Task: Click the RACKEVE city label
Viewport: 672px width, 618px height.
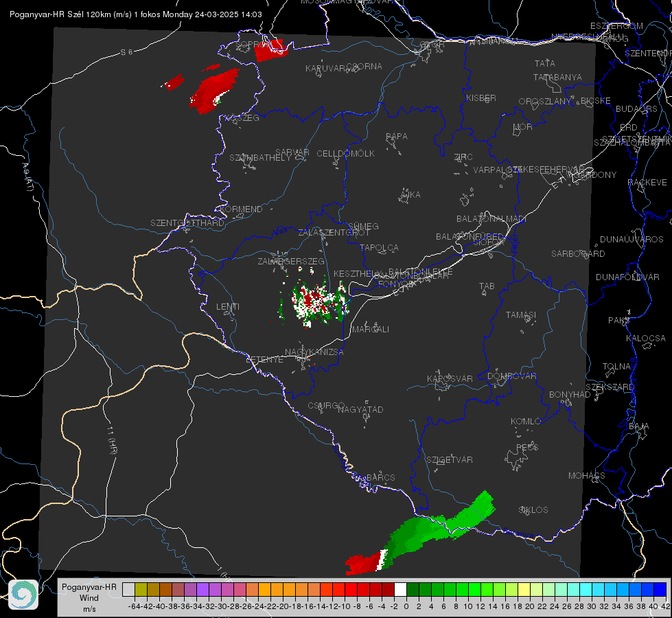Action: pyautogui.click(x=647, y=183)
